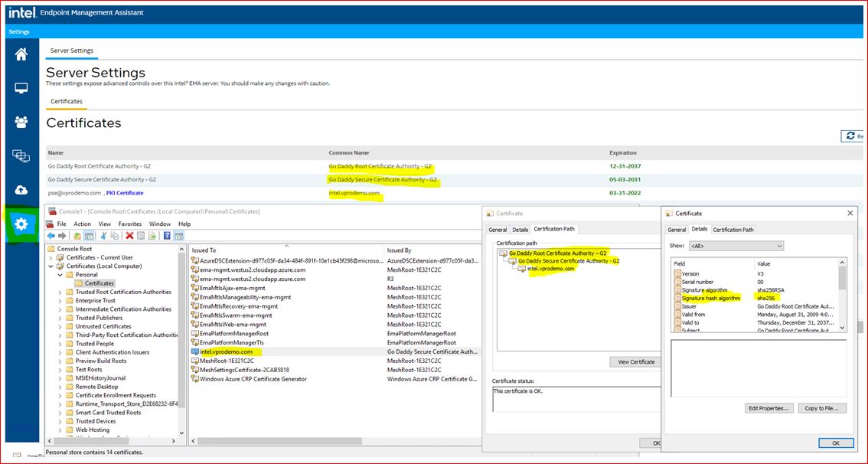Click the Refresh icon above the certificate list
The height and width of the screenshot is (464, 868).
(852, 136)
